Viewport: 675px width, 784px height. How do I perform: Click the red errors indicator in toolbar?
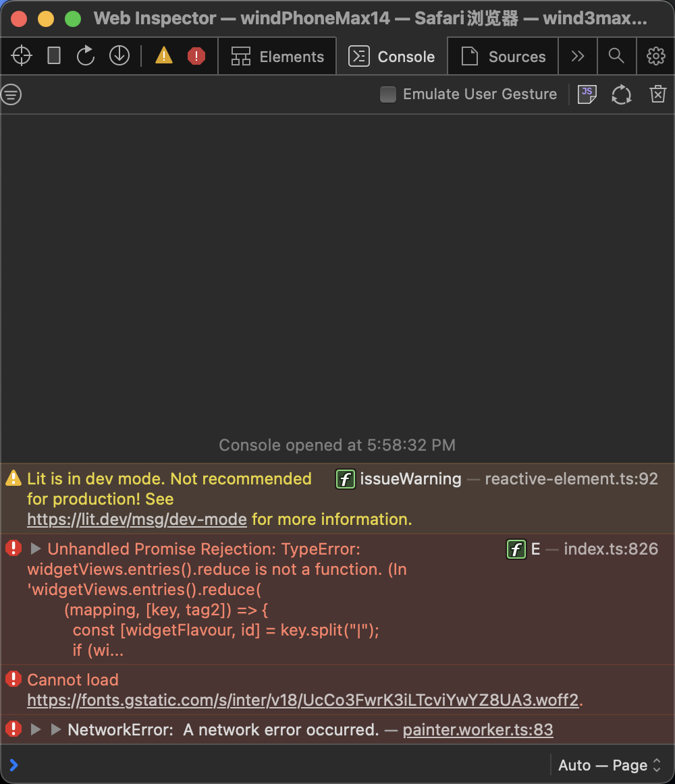196,56
